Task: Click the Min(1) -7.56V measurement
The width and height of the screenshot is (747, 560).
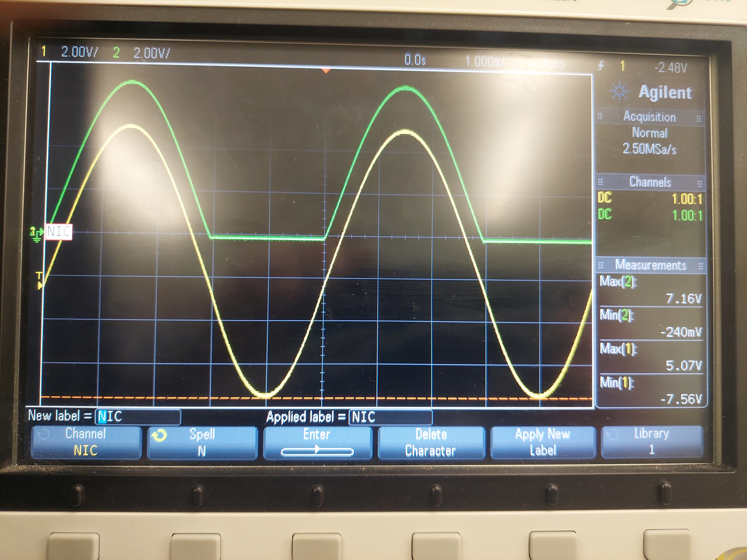Action: 651,391
